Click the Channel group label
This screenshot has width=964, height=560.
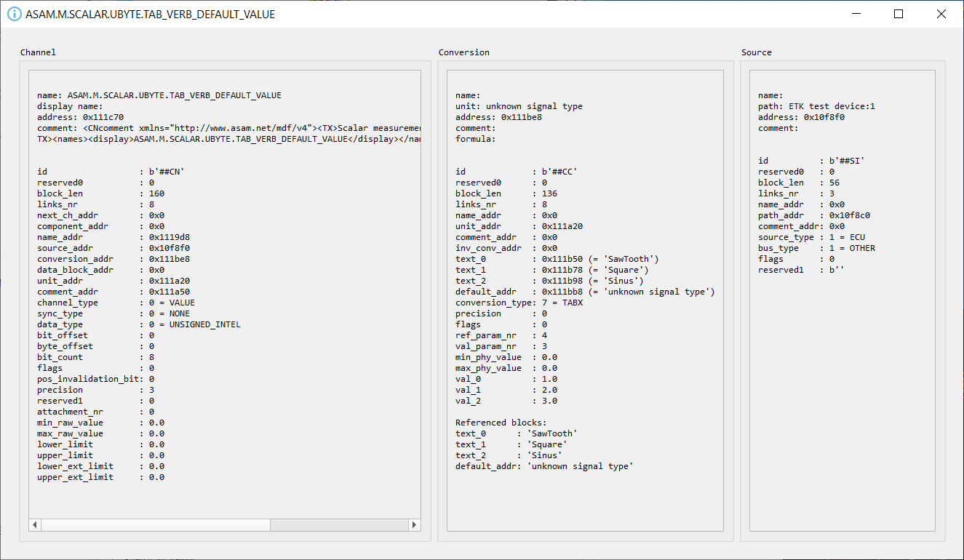click(x=38, y=52)
